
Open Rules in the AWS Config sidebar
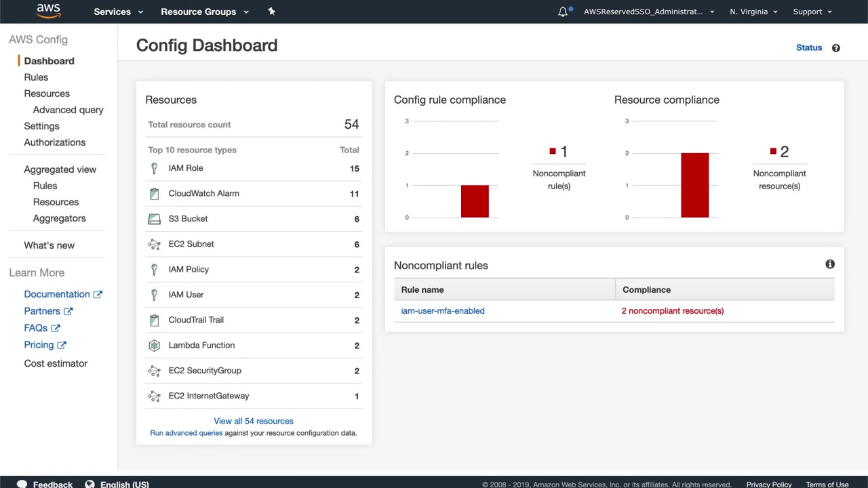[36, 77]
